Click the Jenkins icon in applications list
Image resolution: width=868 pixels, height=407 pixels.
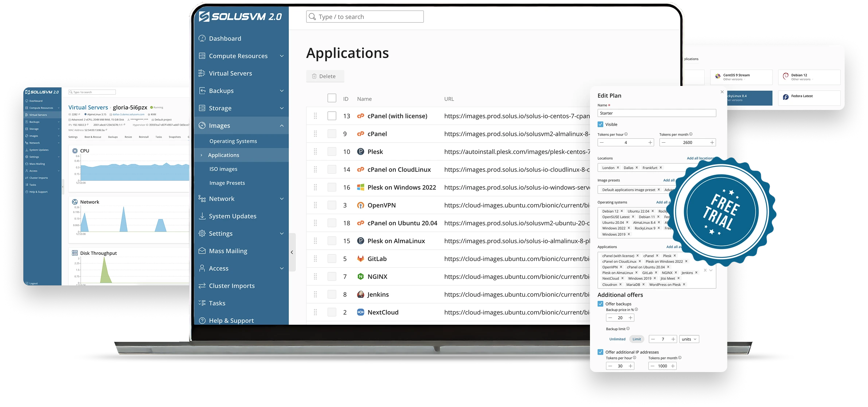click(360, 294)
